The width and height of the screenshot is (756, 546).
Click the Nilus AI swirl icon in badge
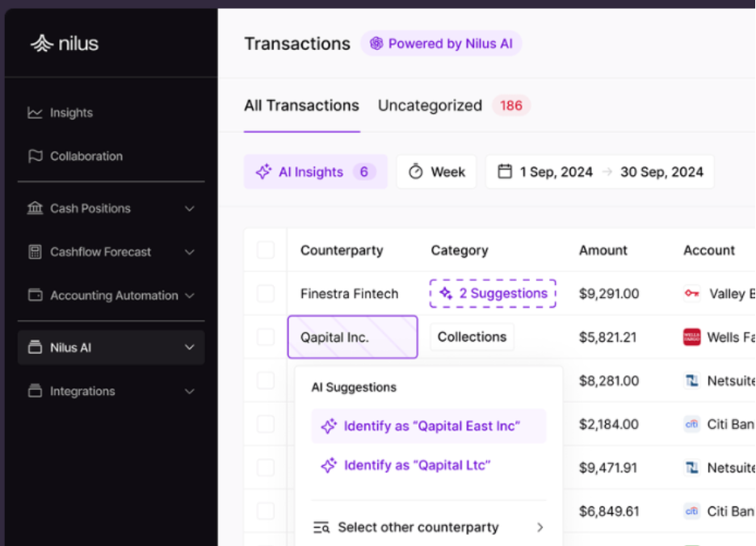pyautogui.click(x=376, y=44)
